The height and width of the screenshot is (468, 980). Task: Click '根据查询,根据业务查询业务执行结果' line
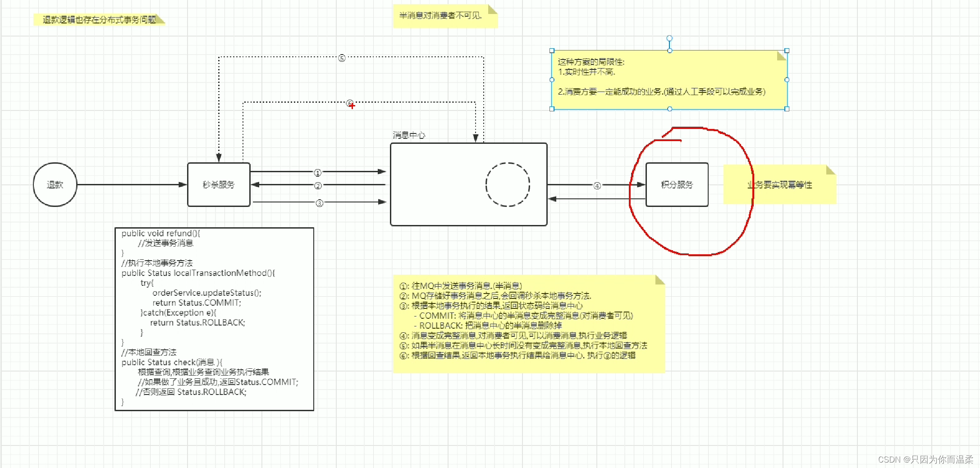tap(203, 372)
